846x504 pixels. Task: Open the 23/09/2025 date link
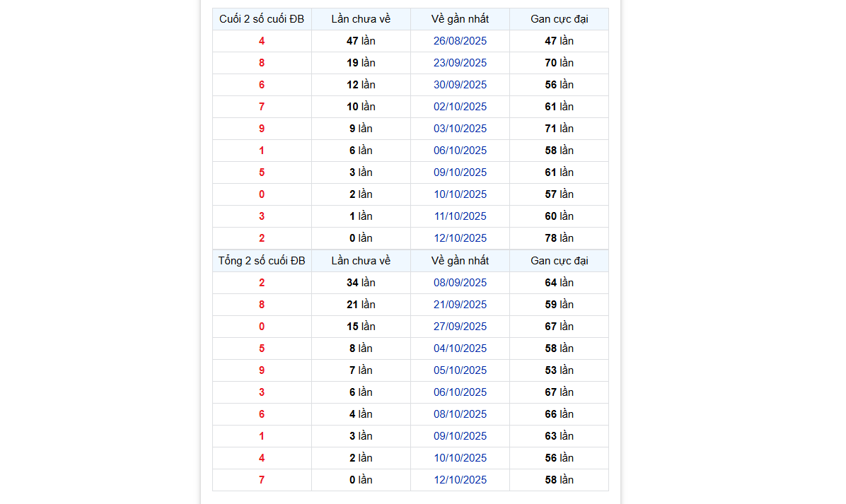click(x=460, y=63)
